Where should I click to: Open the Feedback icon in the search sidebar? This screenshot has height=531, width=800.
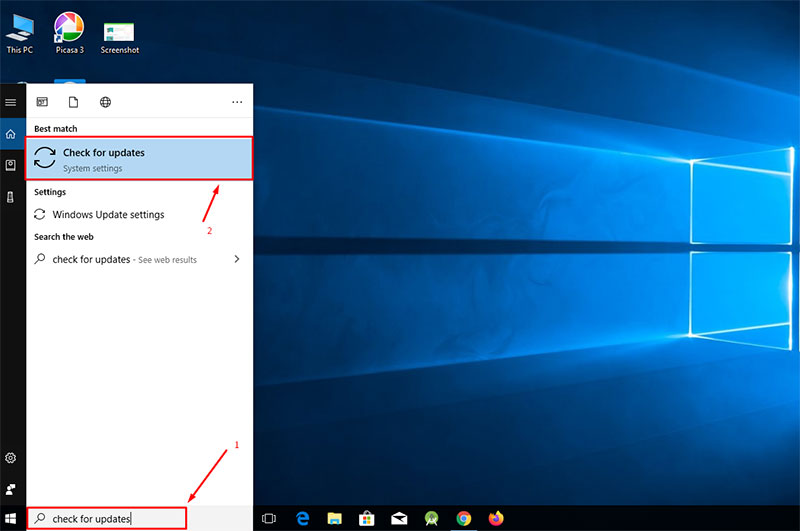[10, 490]
